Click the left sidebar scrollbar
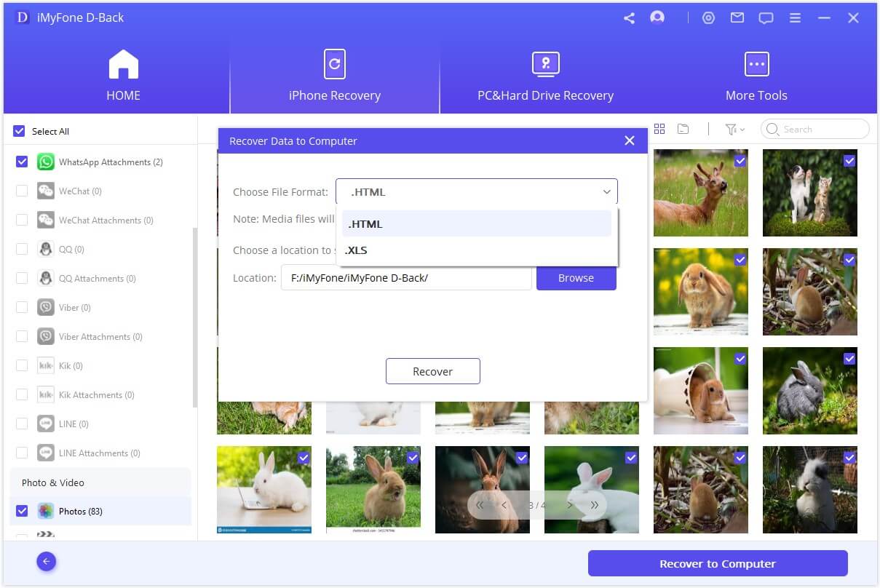 coord(194,317)
